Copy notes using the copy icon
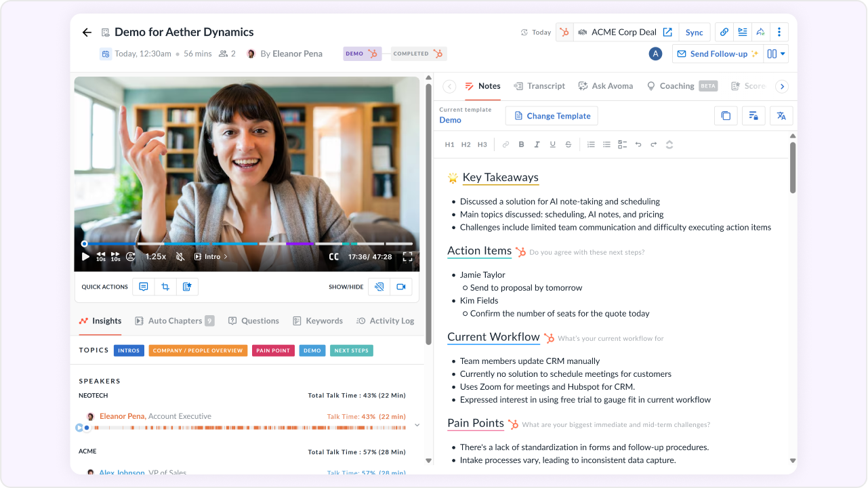Image resolution: width=868 pixels, height=488 pixels. click(726, 116)
